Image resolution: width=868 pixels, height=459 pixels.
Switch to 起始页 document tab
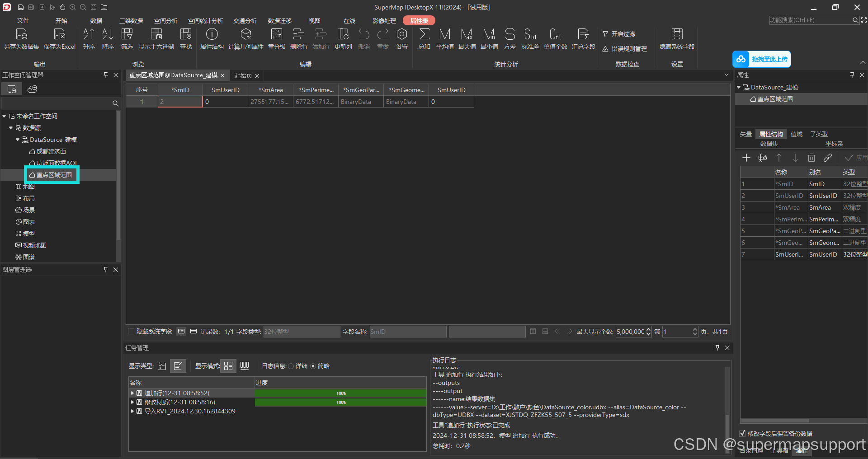tap(243, 75)
